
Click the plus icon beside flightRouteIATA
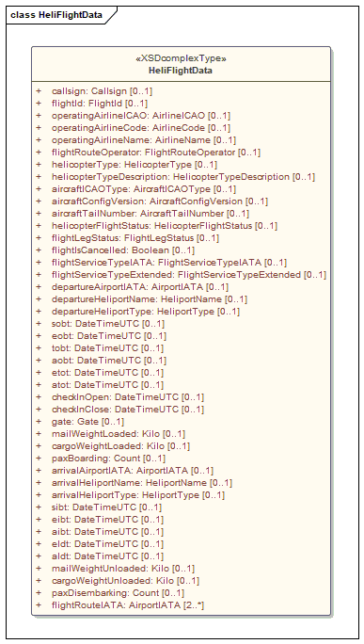tap(39, 605)
